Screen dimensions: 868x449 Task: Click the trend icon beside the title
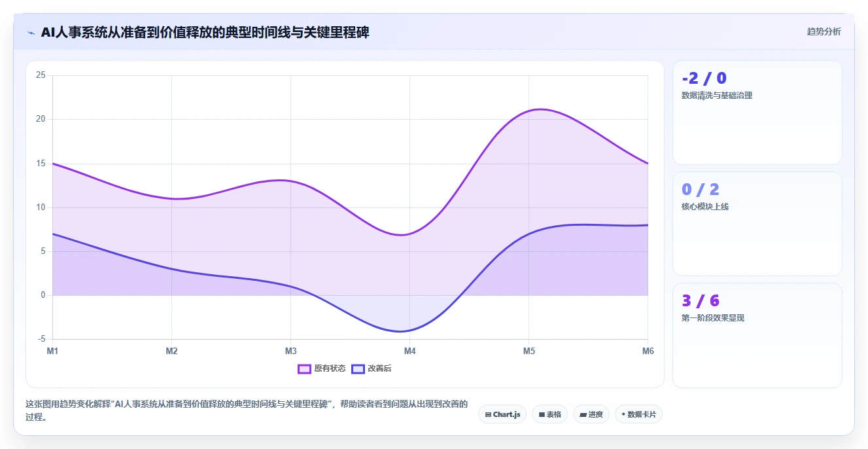pos(31,32)
